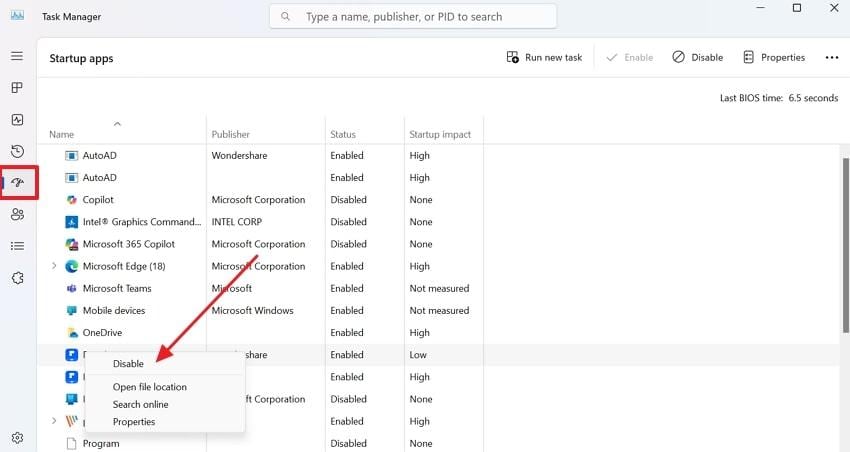Image resolution: width=850 pixels, height=452 pixels.
Task: Click Not measured for Microsoft Teams
Action: 439,288
